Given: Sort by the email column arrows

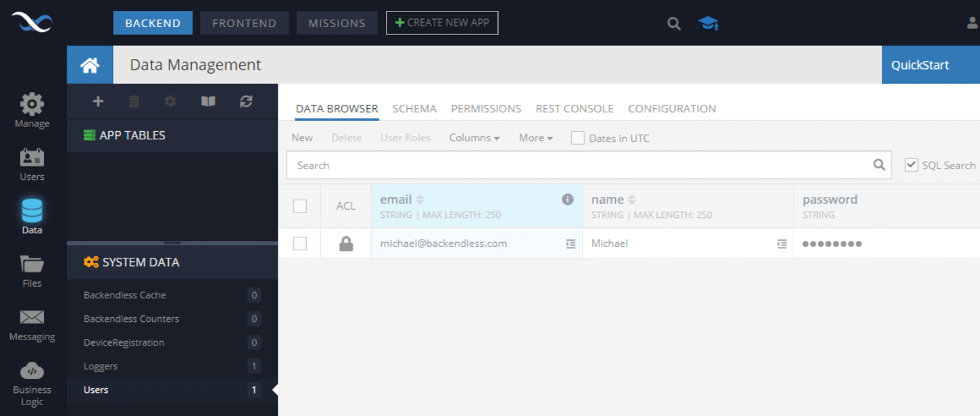Looking at the screenshot, I should click(420, 200).
